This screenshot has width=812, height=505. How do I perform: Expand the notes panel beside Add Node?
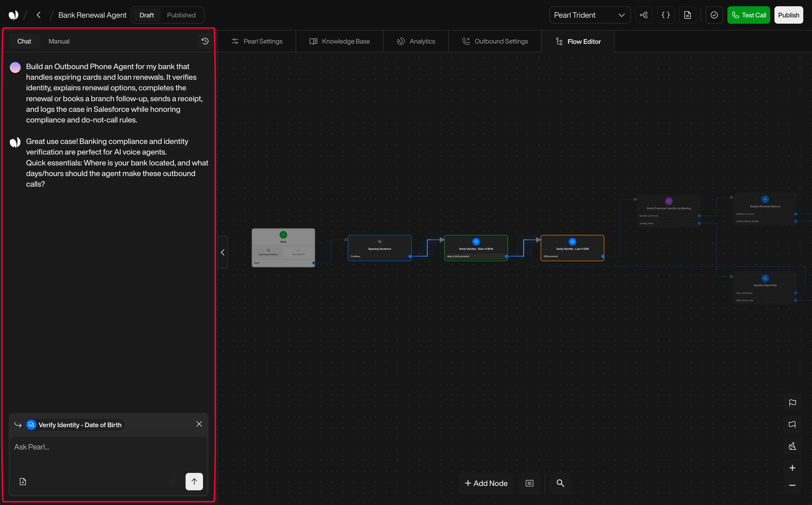[529, 483]
